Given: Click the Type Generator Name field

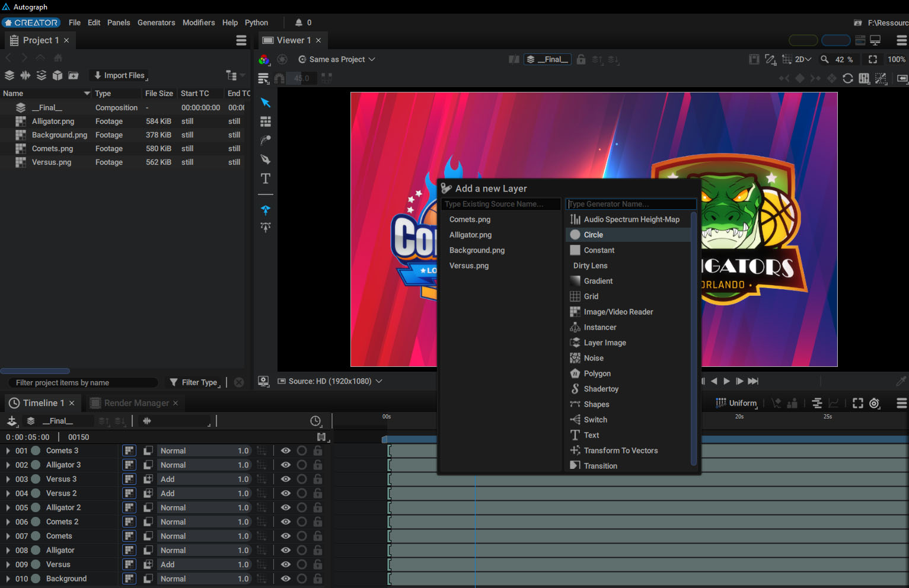Looking at the screenshot, I should click(x=631, y=204).
